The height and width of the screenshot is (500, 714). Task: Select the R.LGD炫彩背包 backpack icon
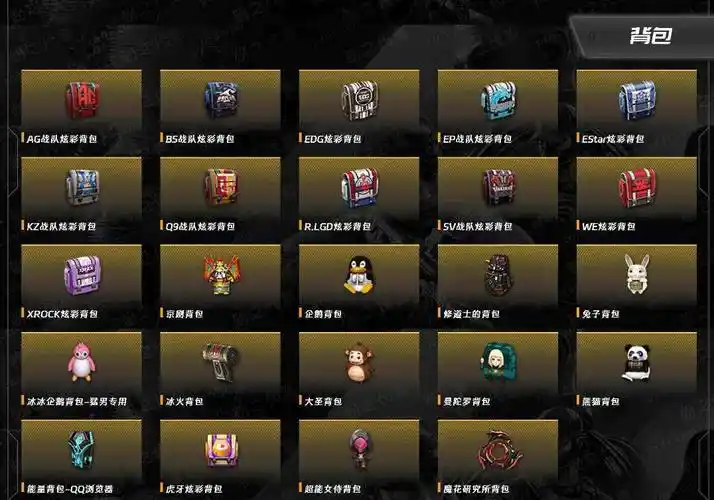point(360,188)
